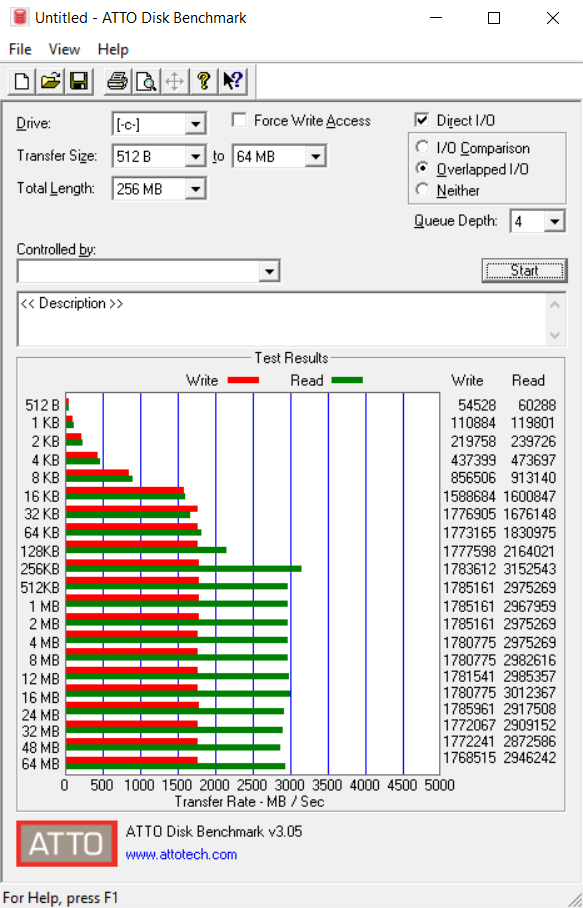Open the www.attotech.com link
The height and width of the screenshot is (908, 583).
pyautogui.click(x=181, y=854)
